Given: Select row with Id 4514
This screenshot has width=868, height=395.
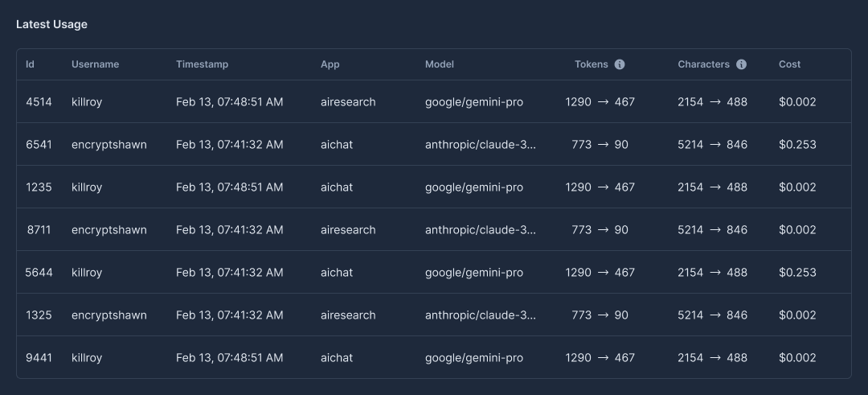Looking at the screenshot, I should (39, 102).
